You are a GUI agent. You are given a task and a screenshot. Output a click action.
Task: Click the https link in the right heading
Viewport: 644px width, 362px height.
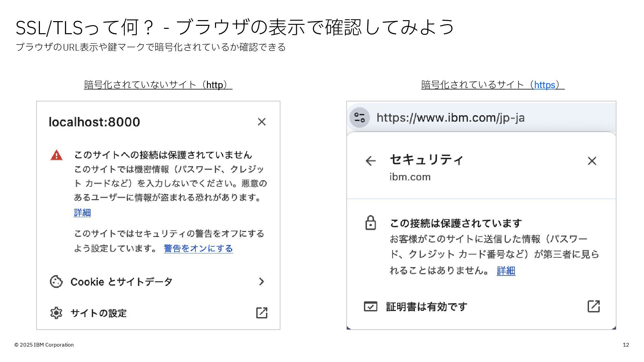pyautogui.click(x=544, y=85)
